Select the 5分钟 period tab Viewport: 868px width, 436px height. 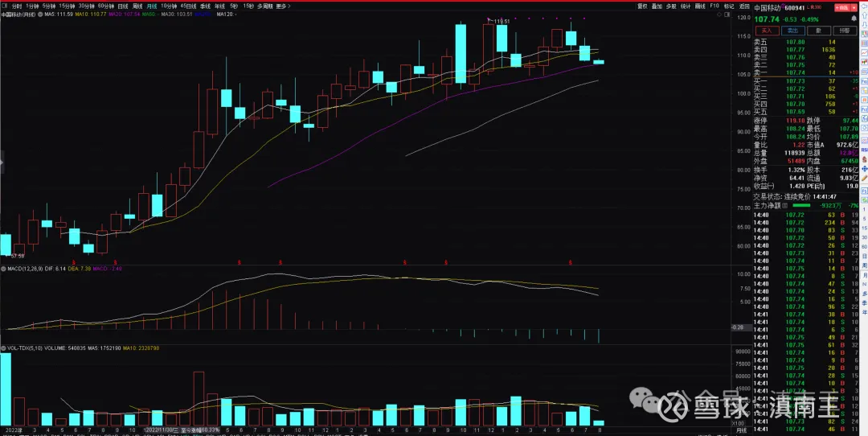49,6
